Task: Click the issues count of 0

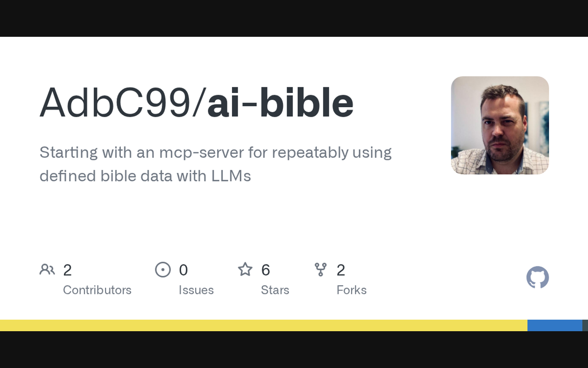Action: tap(183, 270)
